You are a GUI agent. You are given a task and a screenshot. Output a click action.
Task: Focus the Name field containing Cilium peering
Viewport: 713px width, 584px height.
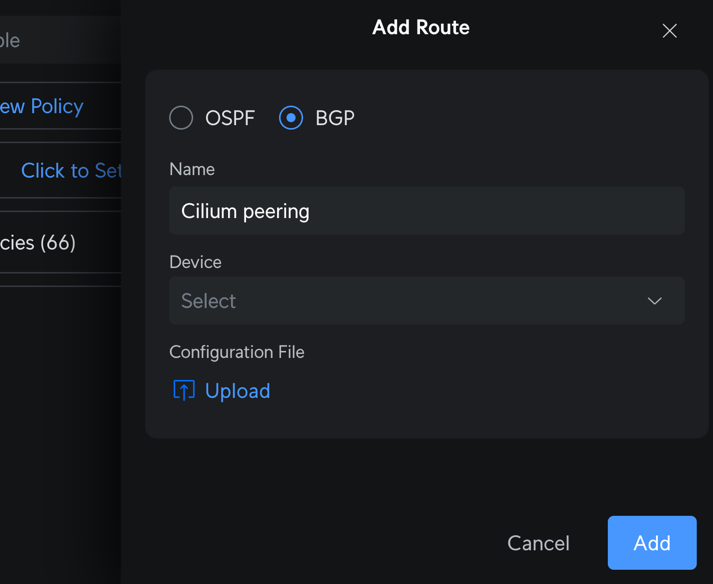tap(426, 211)
